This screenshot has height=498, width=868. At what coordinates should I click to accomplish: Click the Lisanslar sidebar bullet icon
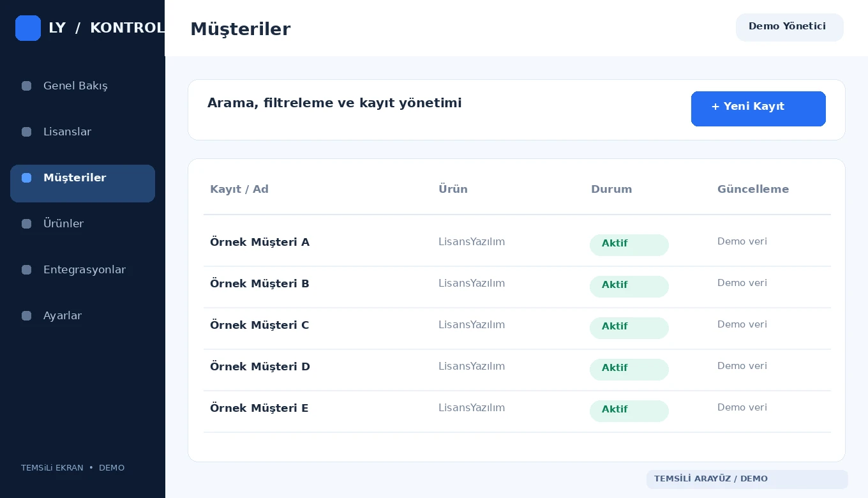[26, 132]
